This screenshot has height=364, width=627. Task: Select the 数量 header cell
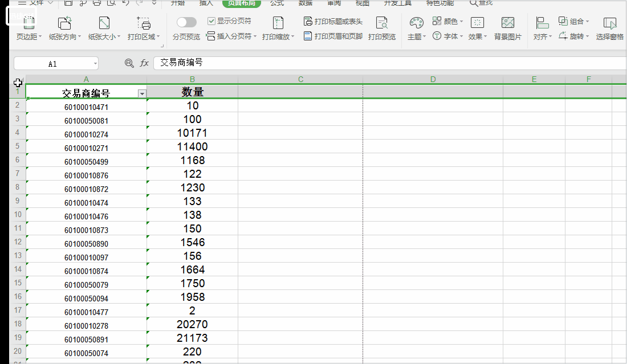click(192, 92)
